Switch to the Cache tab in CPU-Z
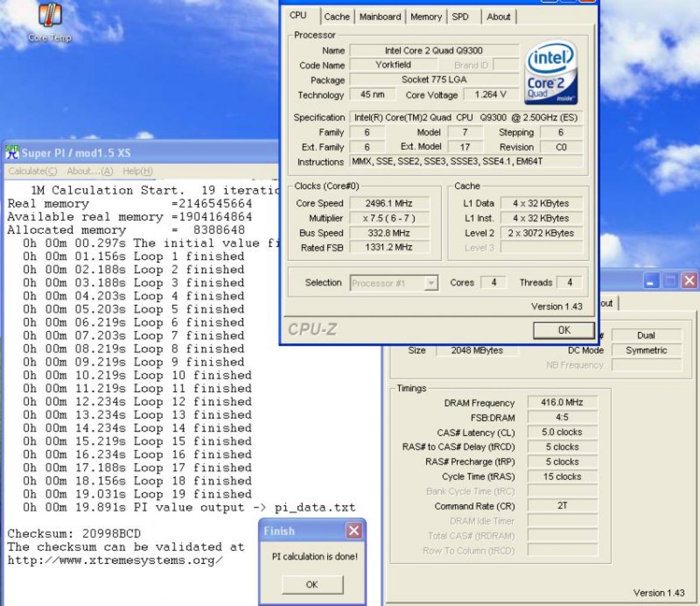The height and width of the screenshot is (606, 700). (x=337, y=17)
